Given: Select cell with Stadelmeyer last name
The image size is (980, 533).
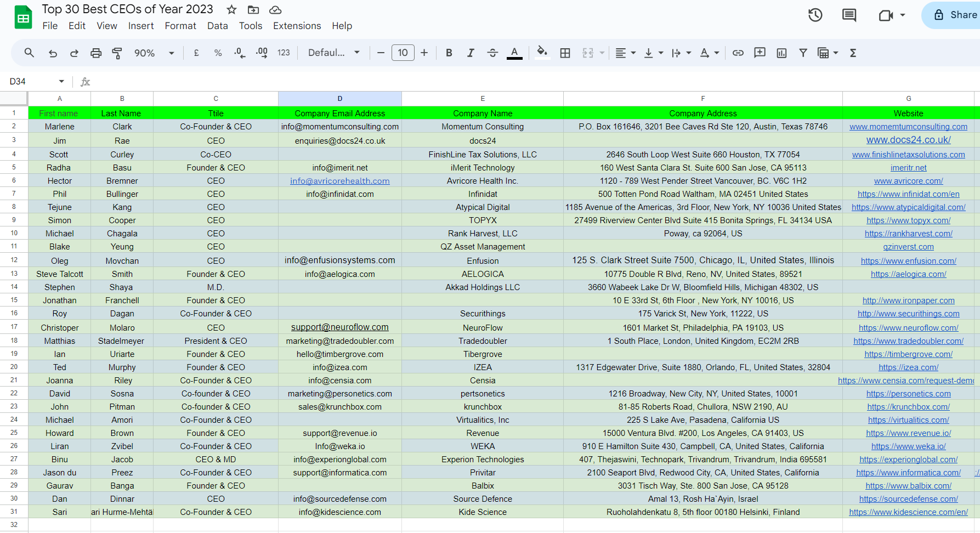Looking at the screenshot, I should click(x=122, y=341).
